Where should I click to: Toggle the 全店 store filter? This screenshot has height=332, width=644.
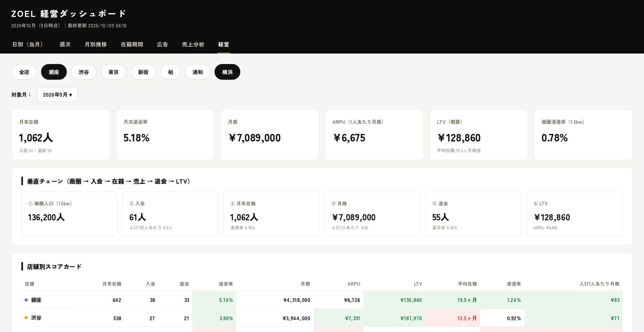[24, 72]
